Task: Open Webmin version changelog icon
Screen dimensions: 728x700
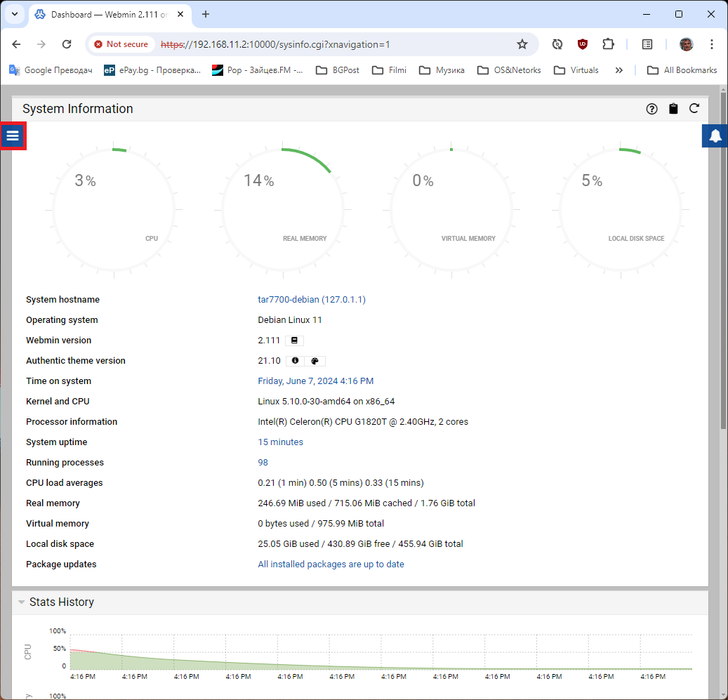Action: click(294, 341)
